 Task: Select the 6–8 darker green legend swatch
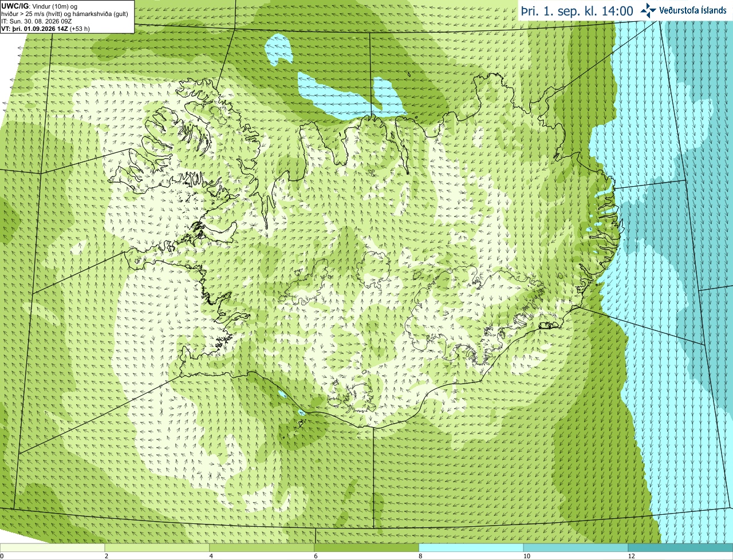pyautogui.click(x=366, y=547)
